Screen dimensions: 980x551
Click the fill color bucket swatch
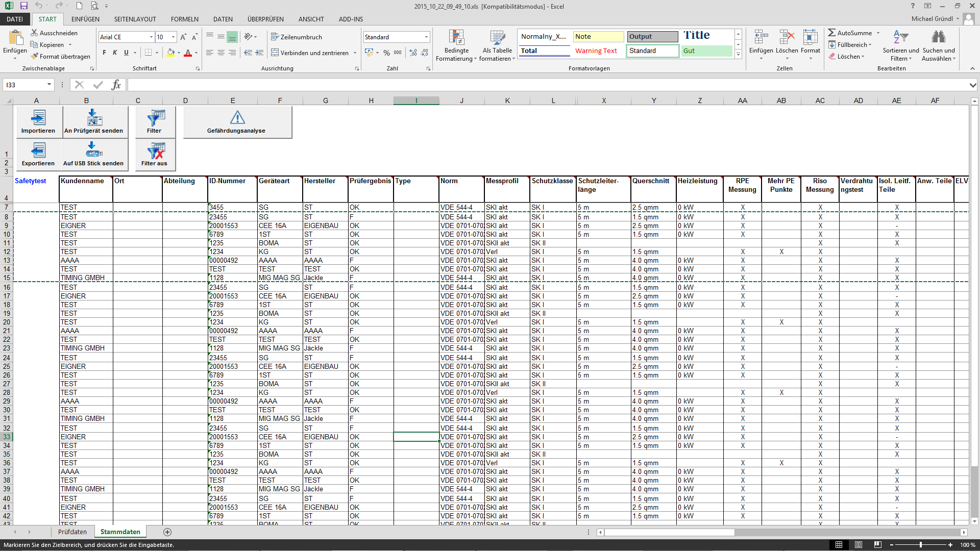coord(170,53)
